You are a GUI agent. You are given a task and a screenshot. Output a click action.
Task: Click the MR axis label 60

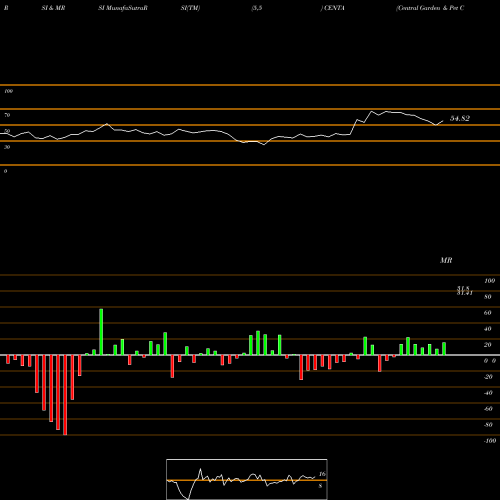(x=488, y=313)
